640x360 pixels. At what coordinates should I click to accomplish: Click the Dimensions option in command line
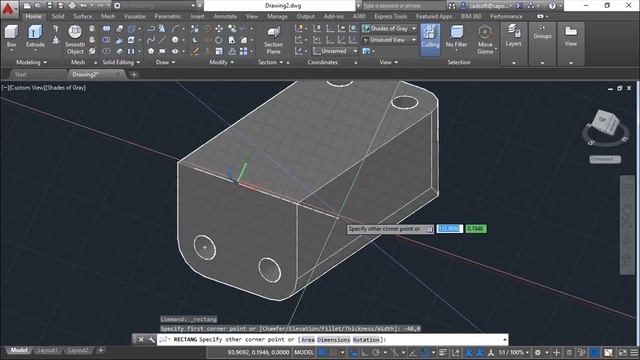pyautogui.click(x=334, y=340)
